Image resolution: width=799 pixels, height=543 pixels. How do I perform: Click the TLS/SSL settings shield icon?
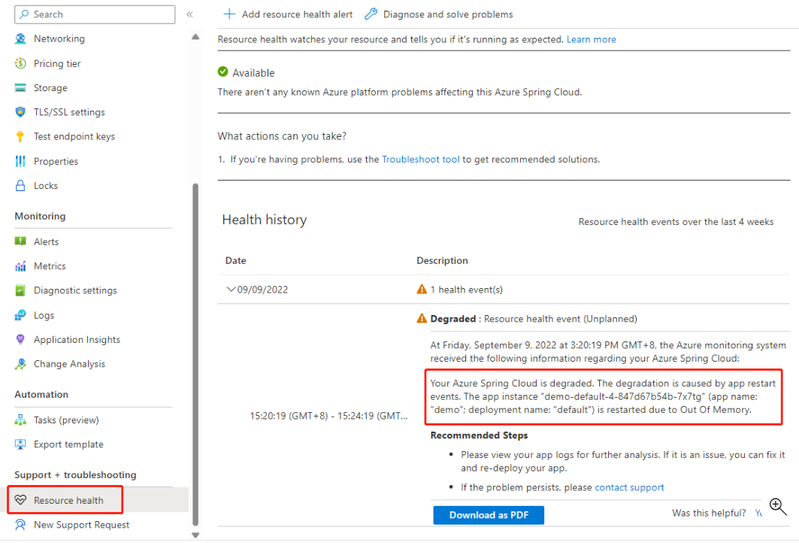(x=20, y=112)
